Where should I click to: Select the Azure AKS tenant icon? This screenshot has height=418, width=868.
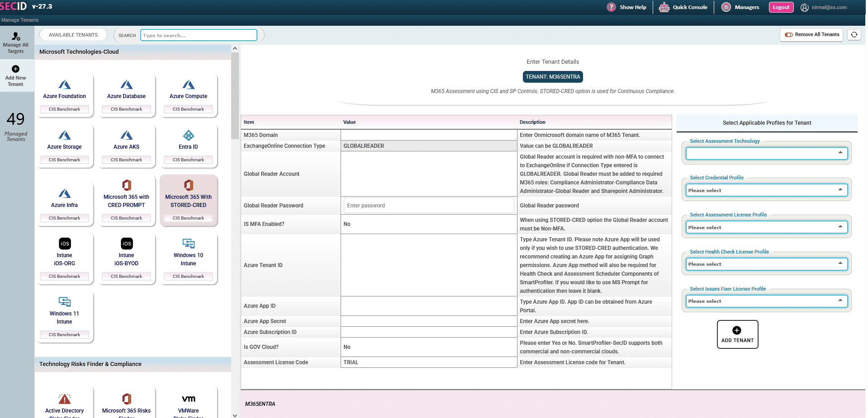pos(127,135)
